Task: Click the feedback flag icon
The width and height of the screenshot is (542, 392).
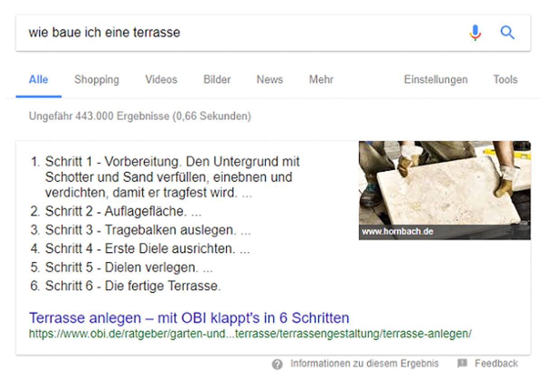Action: coord(462,364)
